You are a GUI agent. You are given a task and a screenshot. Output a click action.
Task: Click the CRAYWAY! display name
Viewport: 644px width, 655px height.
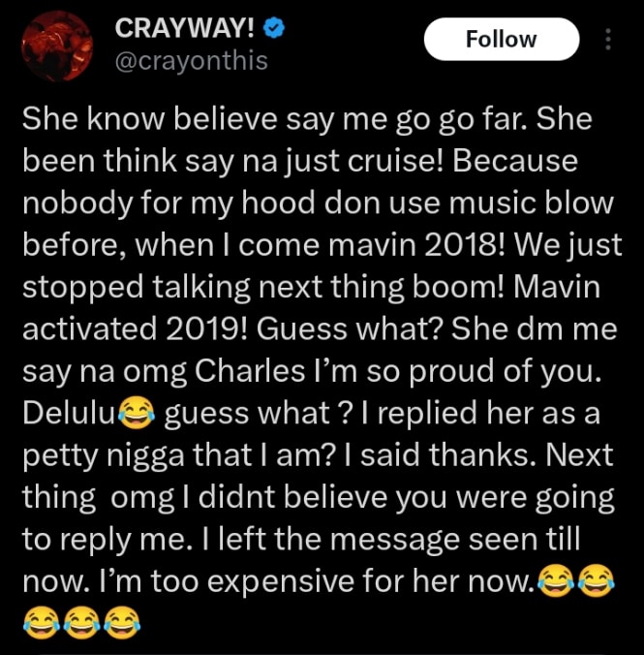coord(184,28)
